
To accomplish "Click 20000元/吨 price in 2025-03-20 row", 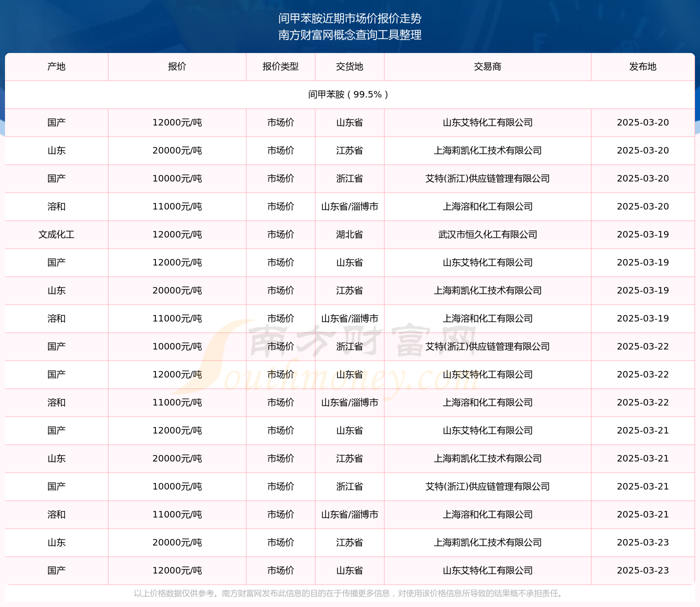I will pyautogui.click(x=177, y=150).
